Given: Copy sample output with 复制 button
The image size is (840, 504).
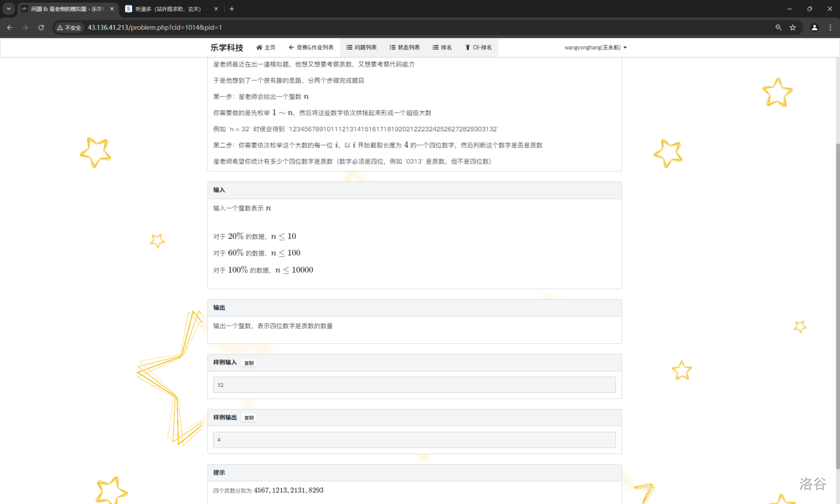Looking at the screenshot, I should pyautogui.click(x=249, y=418).
